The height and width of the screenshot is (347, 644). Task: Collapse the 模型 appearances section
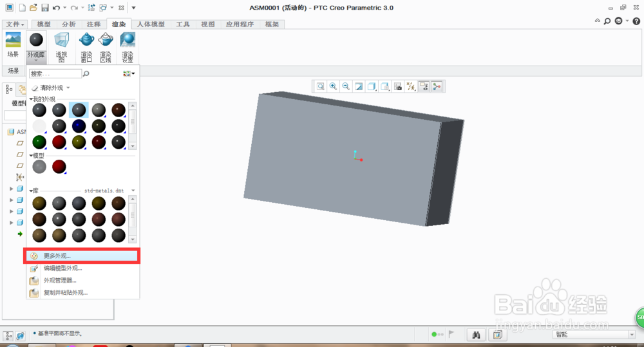(31, 156)
